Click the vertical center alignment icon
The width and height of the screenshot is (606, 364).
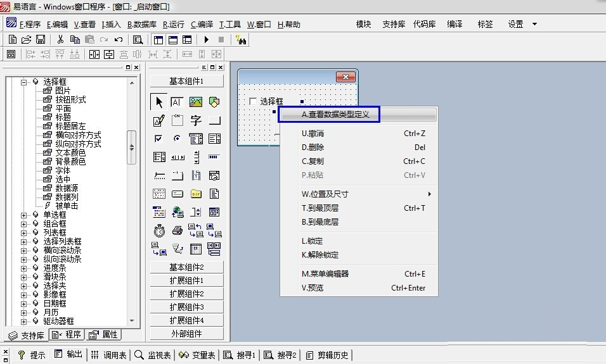pyautogui.click(x=109, y=54)
